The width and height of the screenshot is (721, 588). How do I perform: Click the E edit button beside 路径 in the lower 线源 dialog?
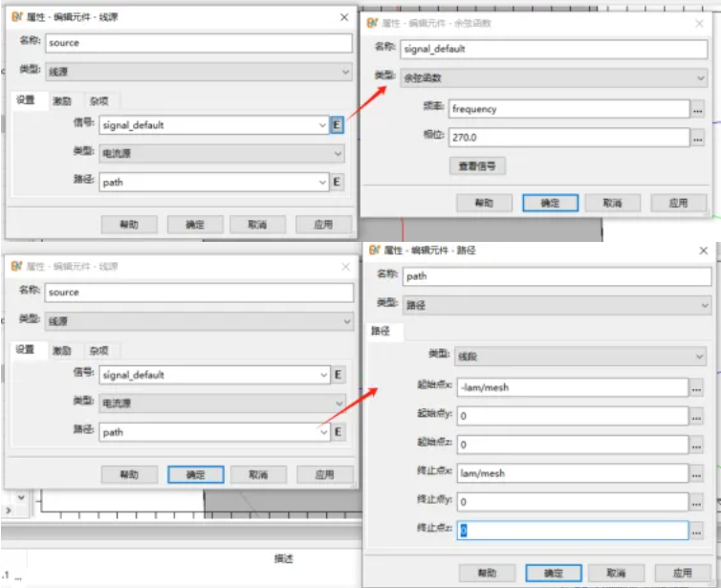click(338, 432)
